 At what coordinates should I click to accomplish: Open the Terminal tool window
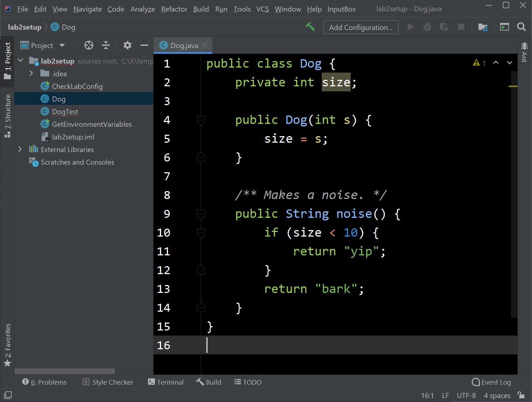click(x=166, y=382)
